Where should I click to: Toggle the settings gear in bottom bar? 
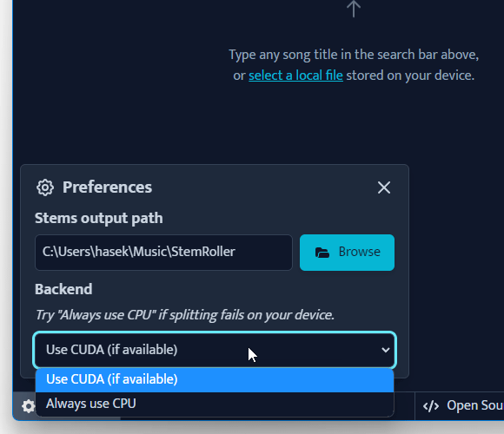click(29, 406)
